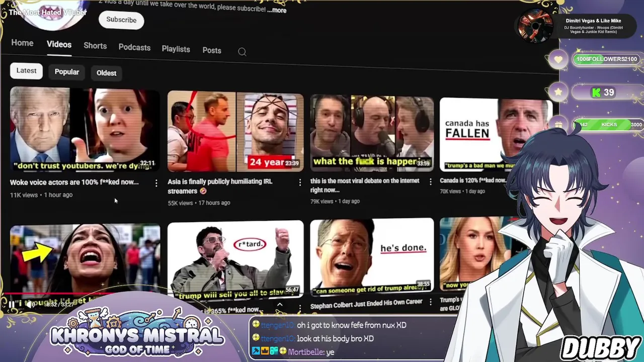Image resolution: width=644 pixels, height=362 pixels.
Task: Open options menu for Woke voice actors video
Action: click(156, 184)
